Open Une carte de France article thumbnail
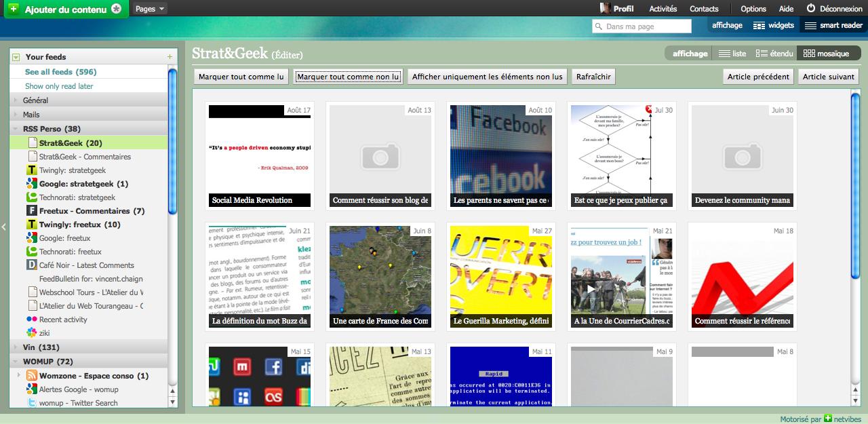This screenshot has width=868, height=424. click(380, 277)
